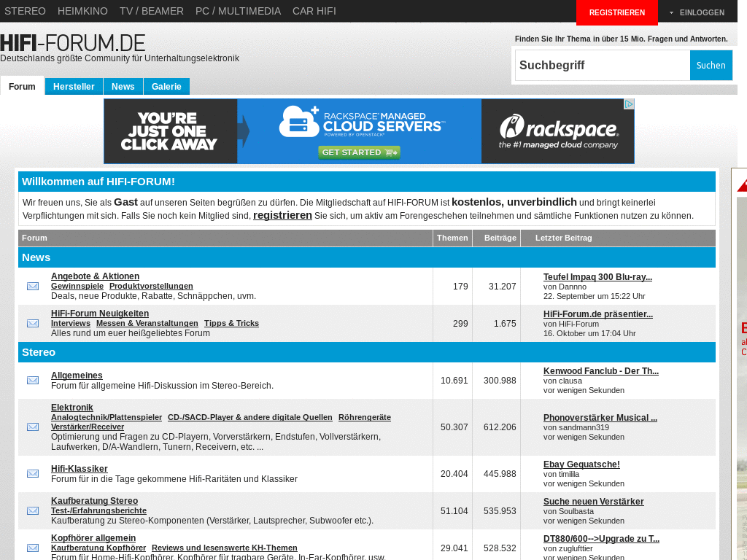Open the Teufel Impaq 300 Blu-ray topic
Viewport: 747px width, 560px height.
[x=597, y=276]
